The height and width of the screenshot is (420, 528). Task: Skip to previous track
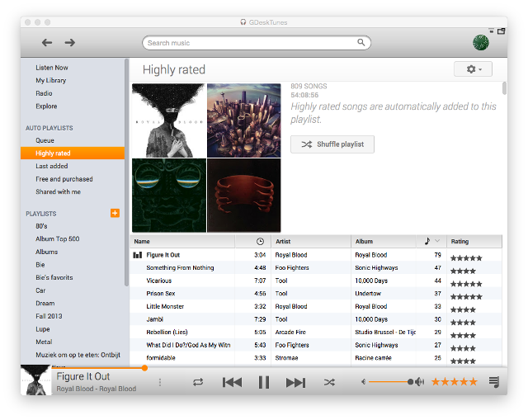coord(233,382)
